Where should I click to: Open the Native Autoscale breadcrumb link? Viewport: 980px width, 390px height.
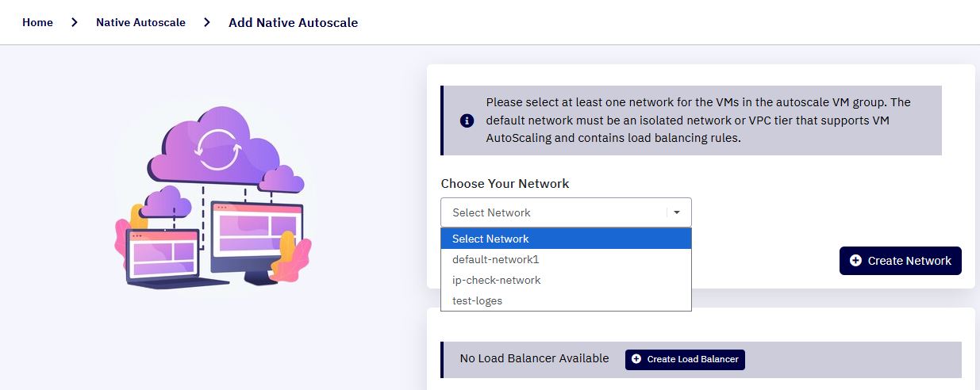coord(140,22)
